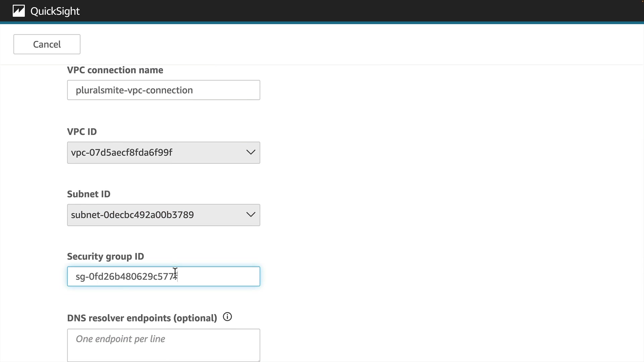
Task: Click the DNS resolver endpoints label text
Action: (x=142, y=318)
